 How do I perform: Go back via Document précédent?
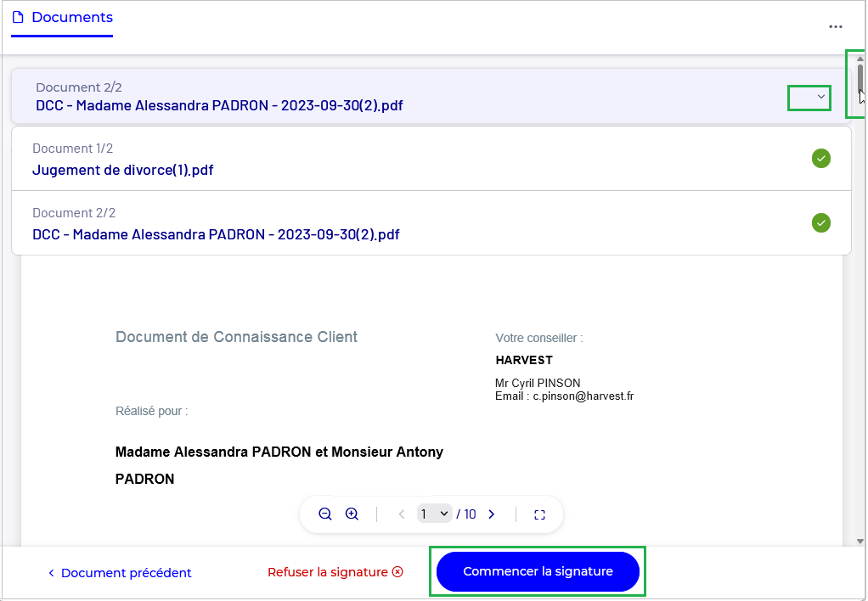pyautogui.click(x=120, y=573)
